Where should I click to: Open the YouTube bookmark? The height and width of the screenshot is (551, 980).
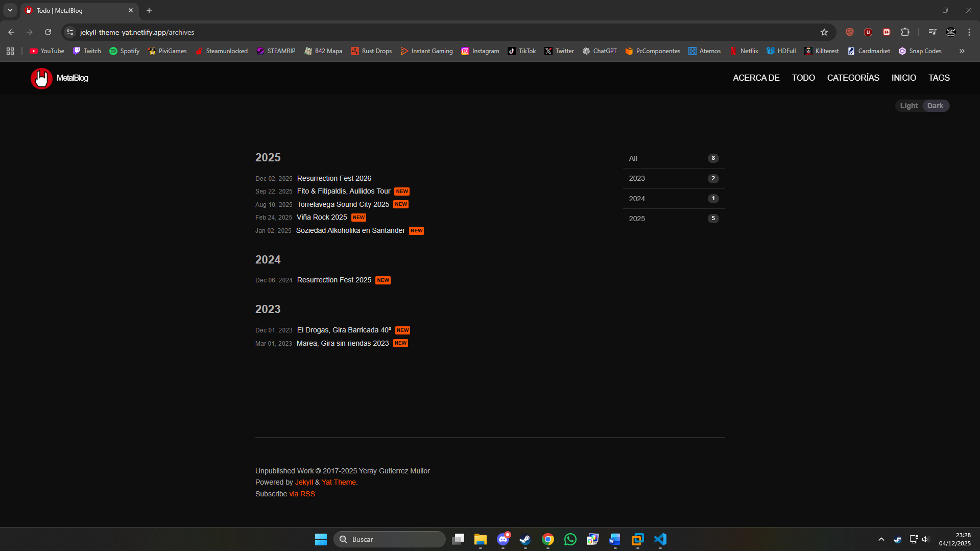pyautogui.click(x=47, y=51)
